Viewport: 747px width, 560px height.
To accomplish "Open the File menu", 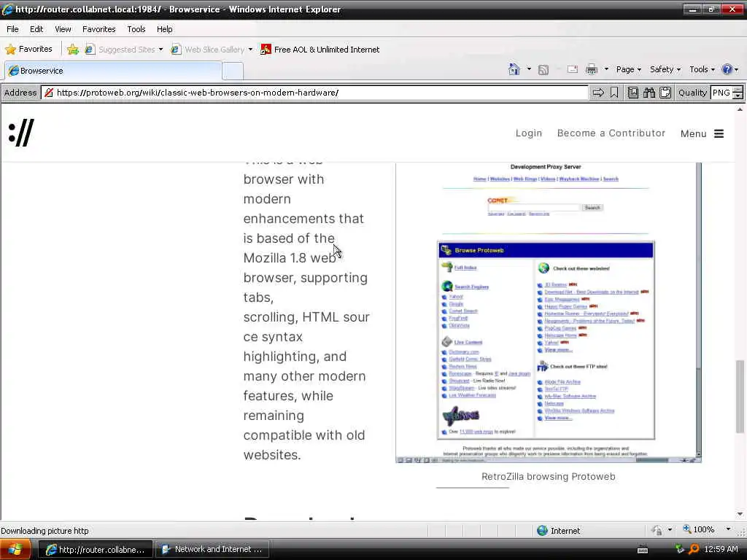I will pos(12,29).
